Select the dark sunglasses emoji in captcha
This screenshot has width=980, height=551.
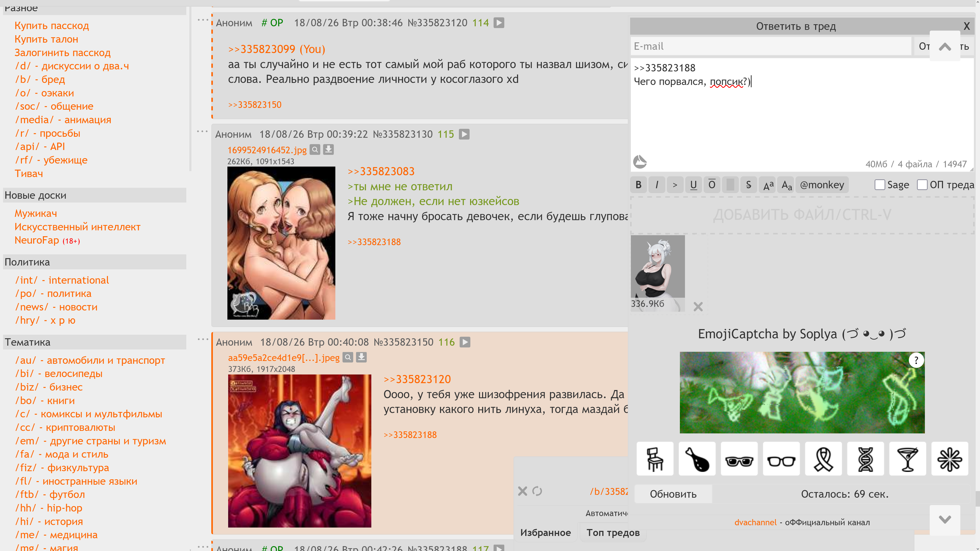point(739,459)
